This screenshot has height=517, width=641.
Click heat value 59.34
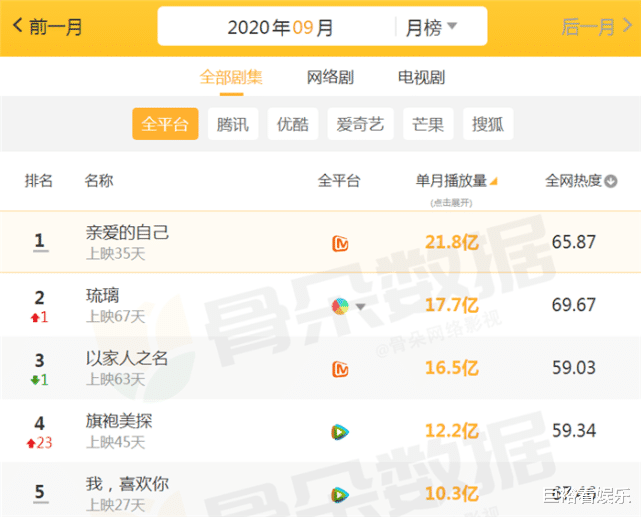tap(574, 431)
